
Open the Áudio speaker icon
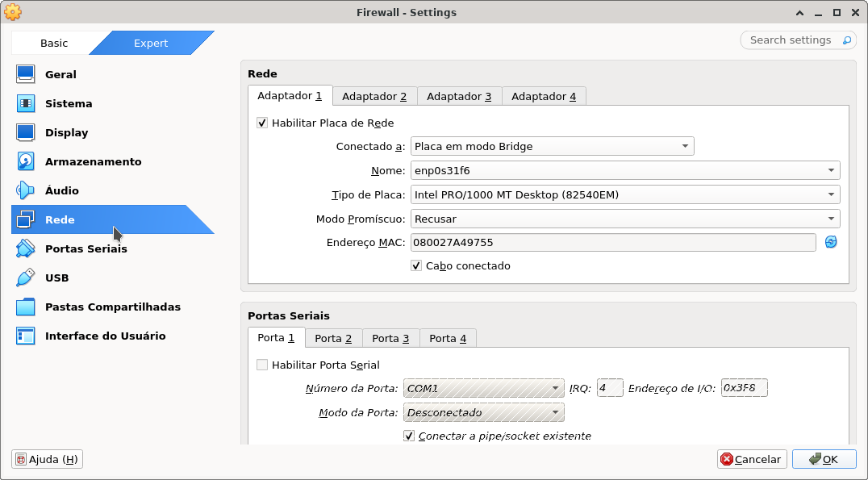[x=26, y=190]
